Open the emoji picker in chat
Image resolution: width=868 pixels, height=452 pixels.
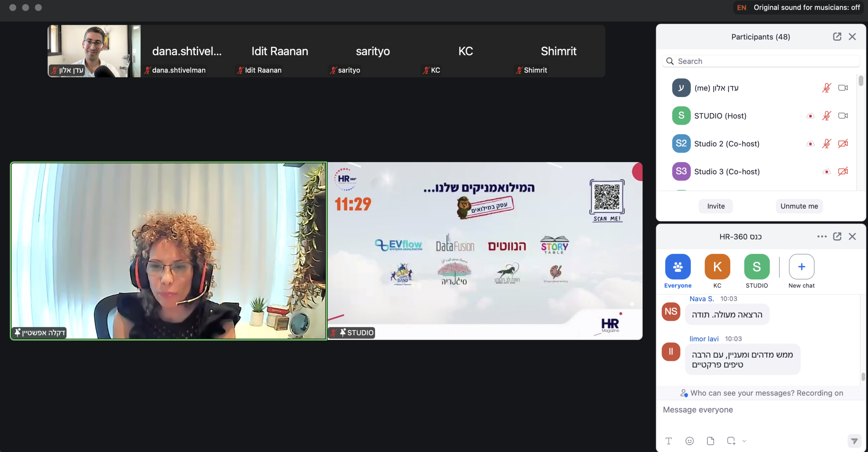point(689,440)
